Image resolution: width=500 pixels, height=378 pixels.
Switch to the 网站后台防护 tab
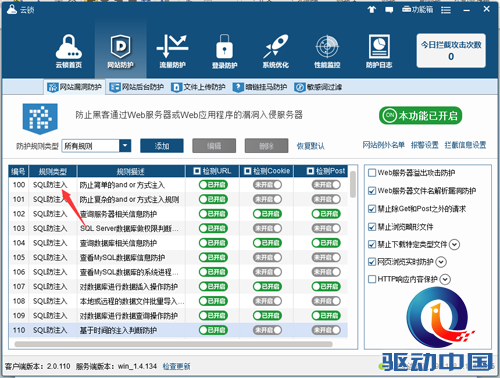click(137, 87)
